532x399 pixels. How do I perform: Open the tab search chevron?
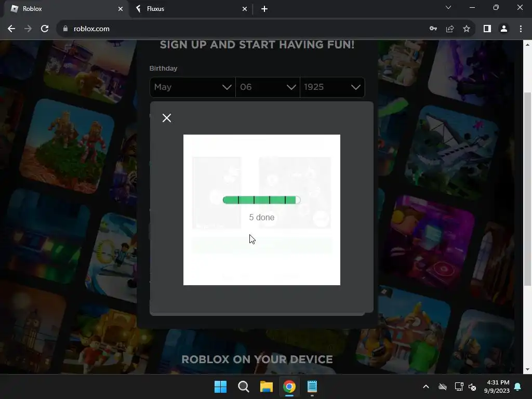tap(448, 7)
